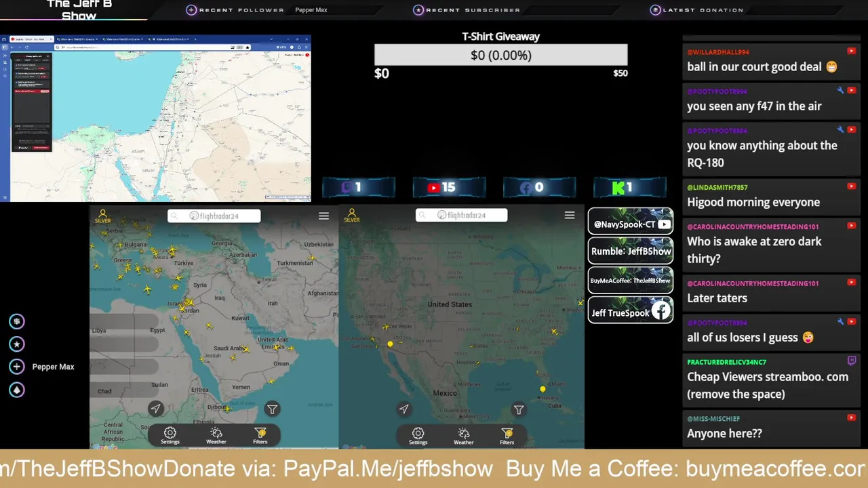Select third browser tab in top-left browser window
The height and width of the screenshot is (488, 868).
point(123,39)
